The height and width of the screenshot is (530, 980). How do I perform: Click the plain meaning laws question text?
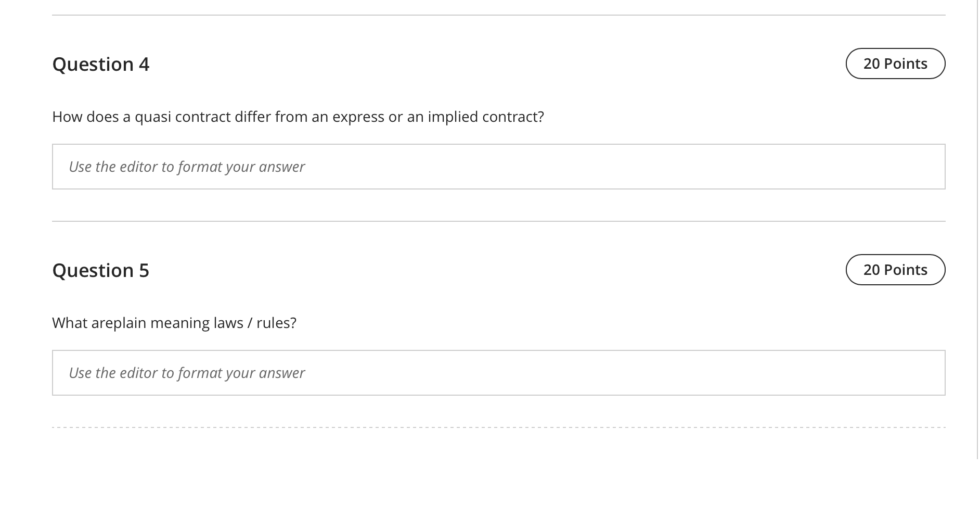[174, 322]
